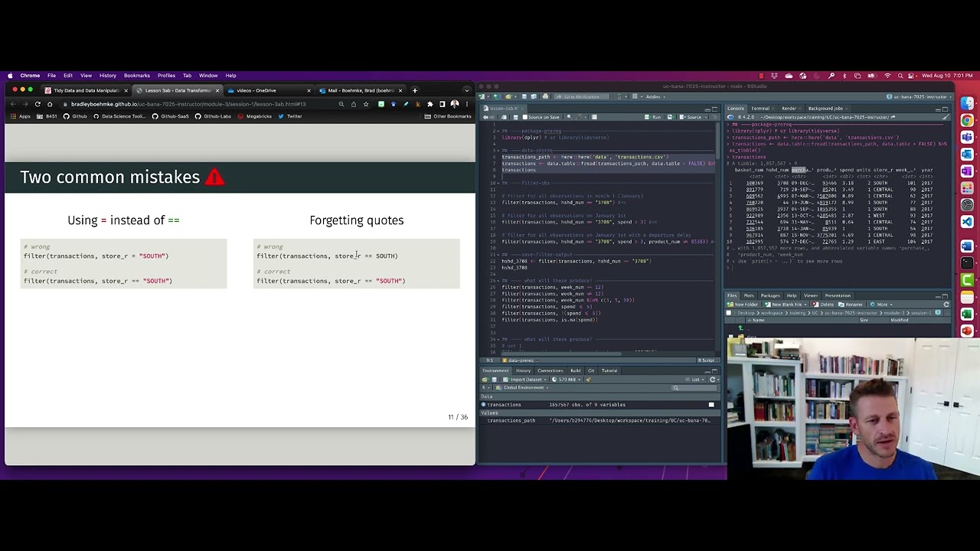
Task: Open the Chrome profile avatar
Action: pos(455,104)
